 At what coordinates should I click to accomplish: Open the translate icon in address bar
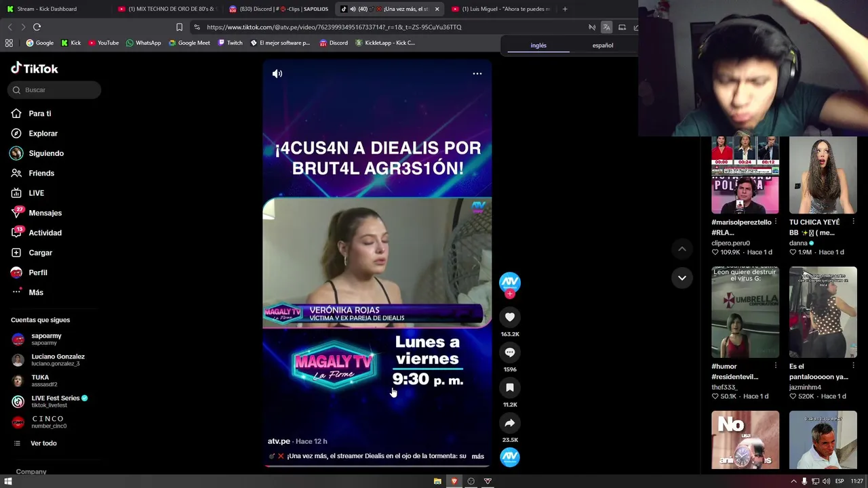[606, 27]
